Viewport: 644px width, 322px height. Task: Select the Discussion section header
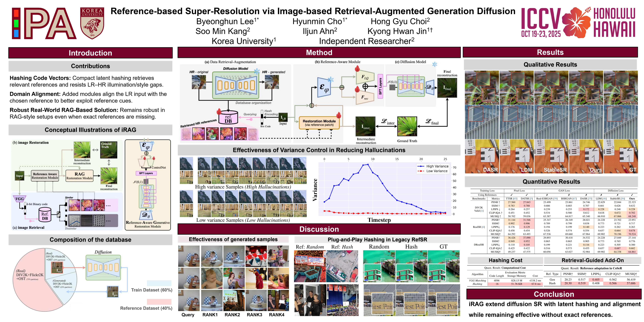319,229
